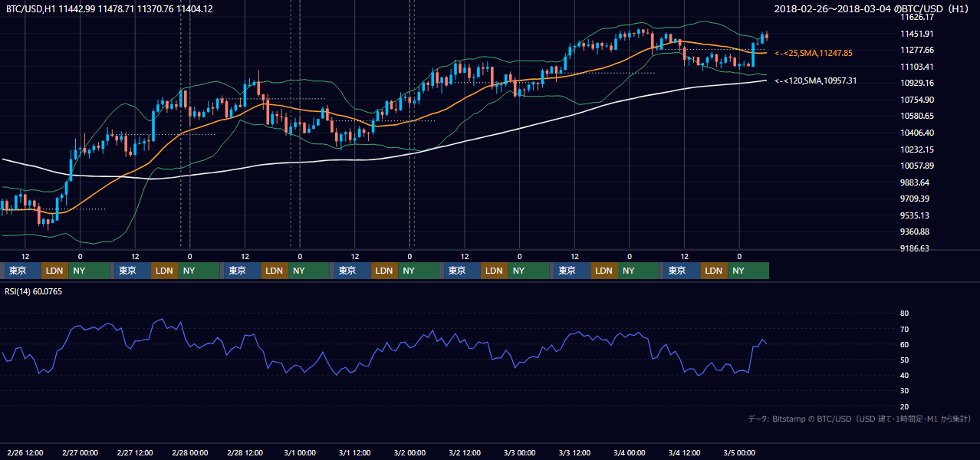The image size is (980, 460).
Task: Click the price axis value 9535.13
Action: (x=915, y=215)
